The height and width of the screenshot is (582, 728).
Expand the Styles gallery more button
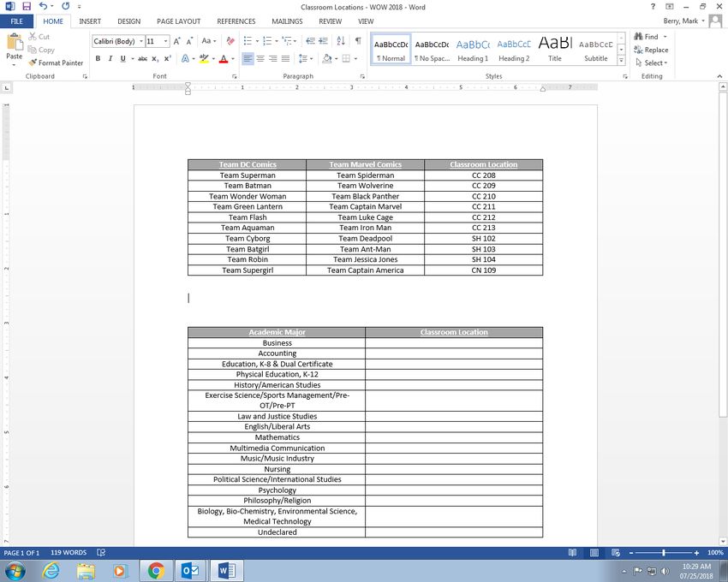click(621, 60)
